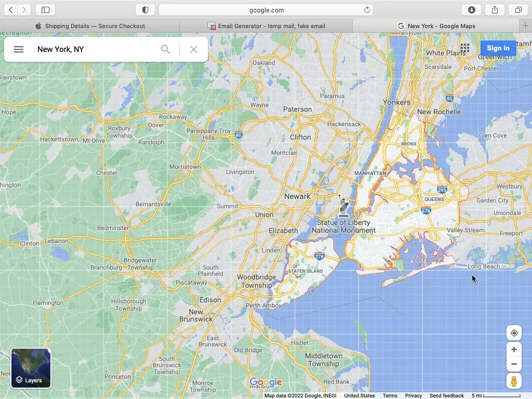Click the I-80 highway shield
The image size is (532, 399).
click(238, 135)
